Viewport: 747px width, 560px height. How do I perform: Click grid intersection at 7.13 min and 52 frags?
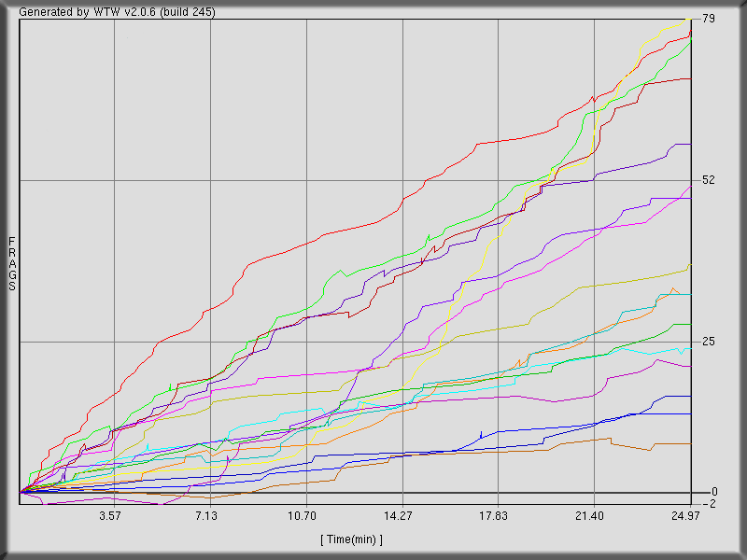click(210, 180)
